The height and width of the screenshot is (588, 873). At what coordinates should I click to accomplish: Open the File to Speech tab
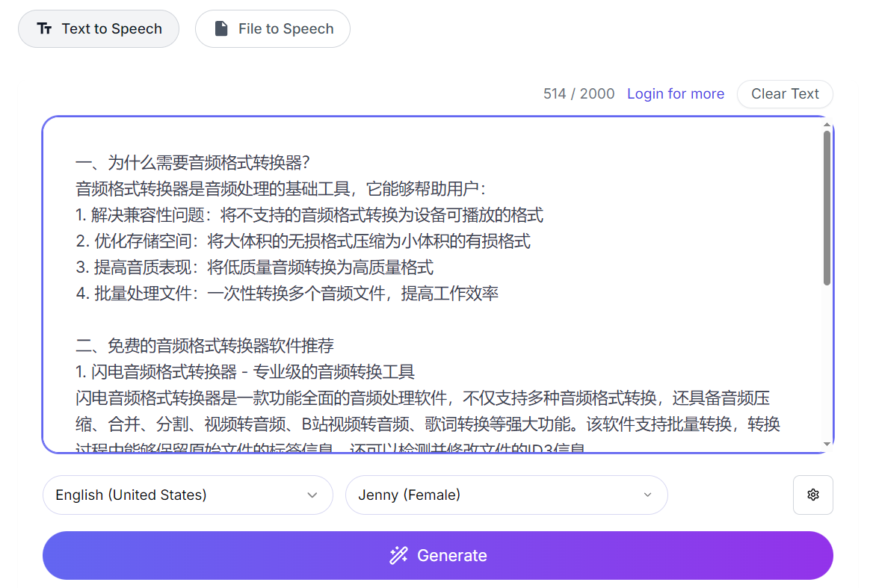click(272, 29)
